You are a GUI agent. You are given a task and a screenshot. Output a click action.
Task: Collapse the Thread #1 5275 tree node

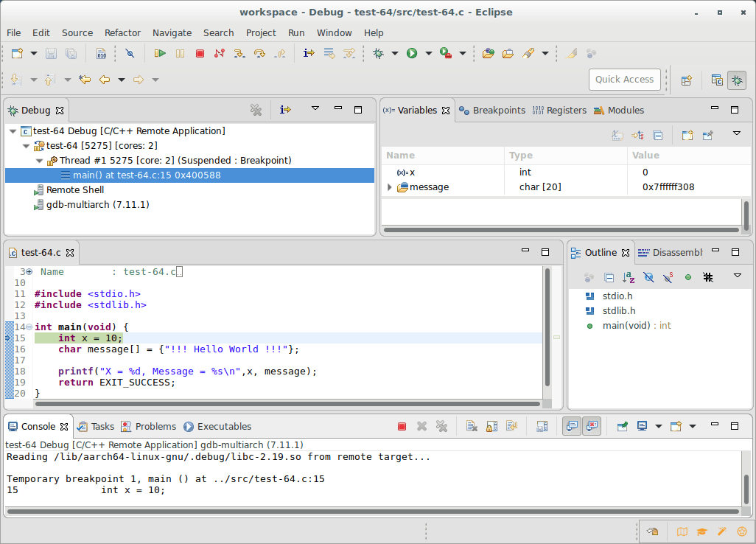pos(39,161)
